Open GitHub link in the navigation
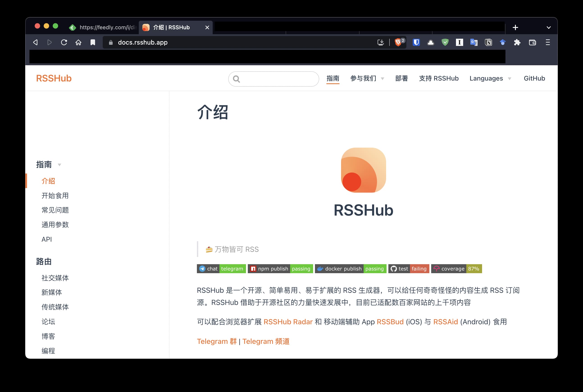Image resolution: width=583 pixels, height=392 pixels. coord(535,79)
